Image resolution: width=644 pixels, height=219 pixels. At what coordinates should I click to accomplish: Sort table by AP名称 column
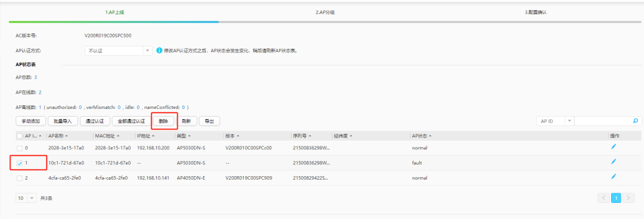pyautogui.click(x=67, y=136)
